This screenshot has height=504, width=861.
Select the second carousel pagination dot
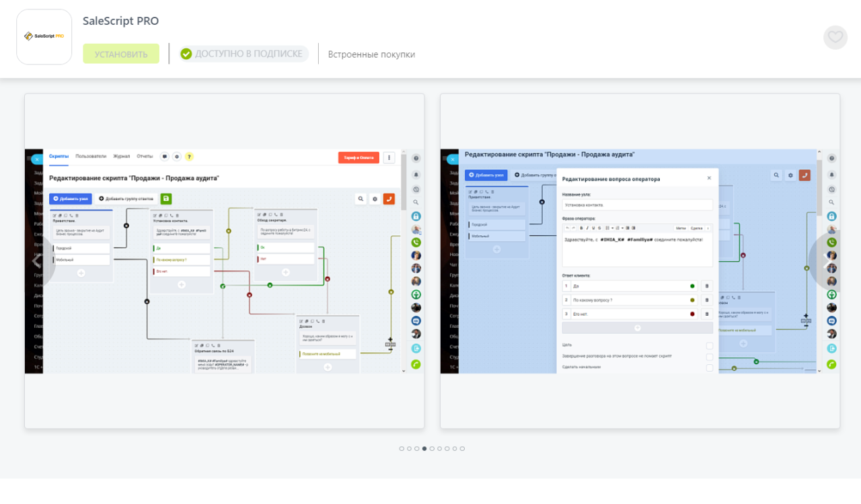tap(409, 448)
